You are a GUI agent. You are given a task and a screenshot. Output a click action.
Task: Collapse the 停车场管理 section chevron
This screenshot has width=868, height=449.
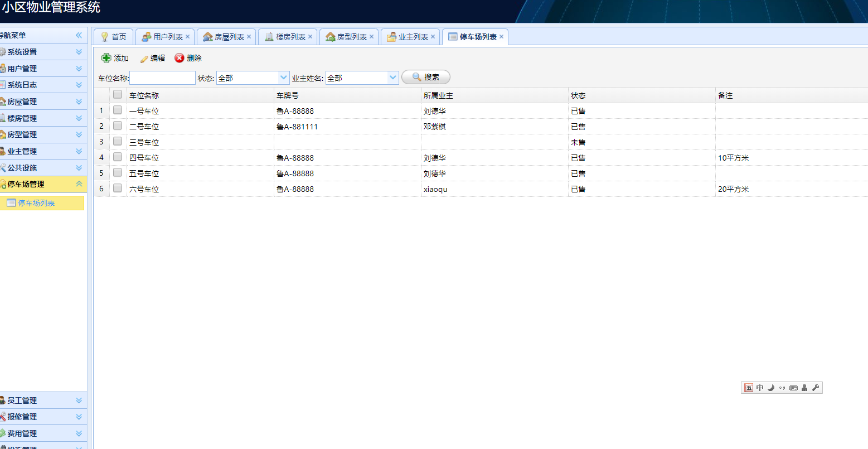(x=79, y=184)
